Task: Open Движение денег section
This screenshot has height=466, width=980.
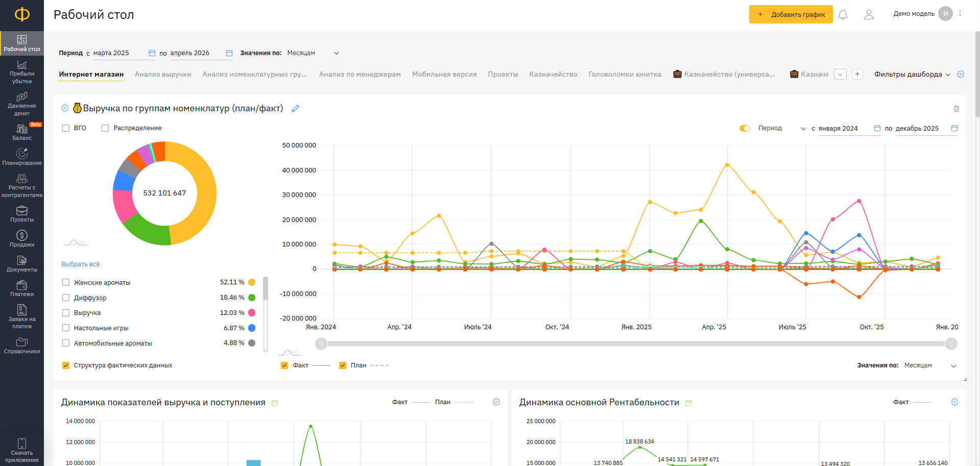Action: pos(22,104)
